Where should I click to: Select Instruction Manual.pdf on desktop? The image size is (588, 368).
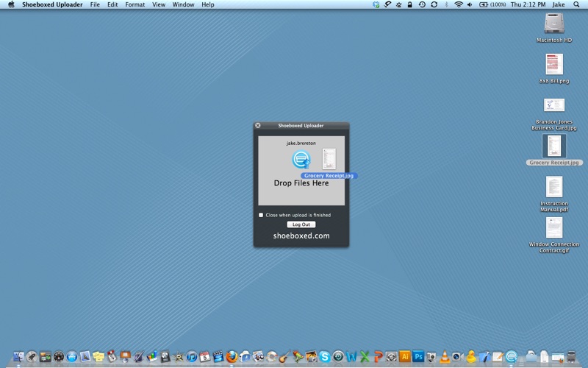click(x=554, y=194)
